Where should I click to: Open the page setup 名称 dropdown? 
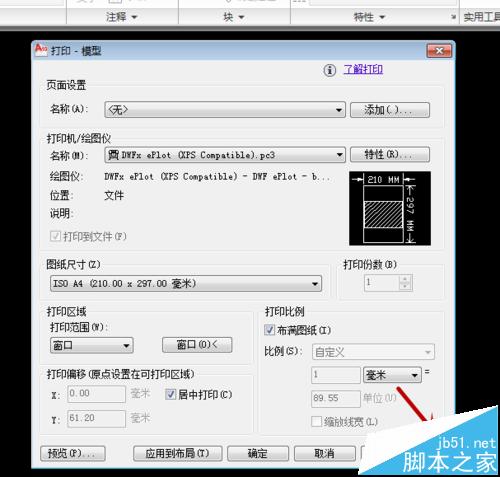(x=225, y=110)
